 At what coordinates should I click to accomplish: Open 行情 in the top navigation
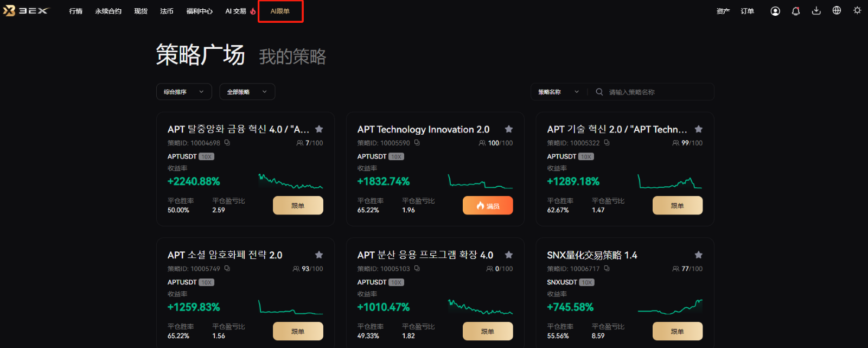[x=76, y=11]
